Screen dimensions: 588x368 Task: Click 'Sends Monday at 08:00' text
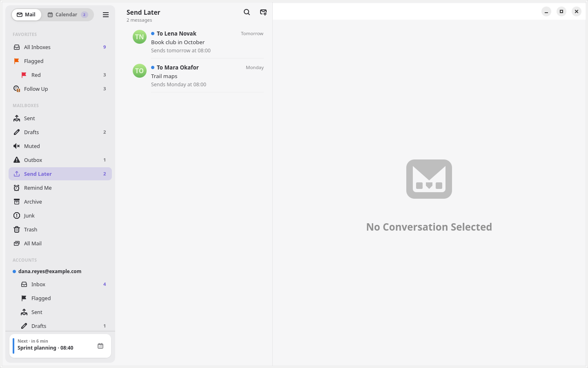[178, 85]
